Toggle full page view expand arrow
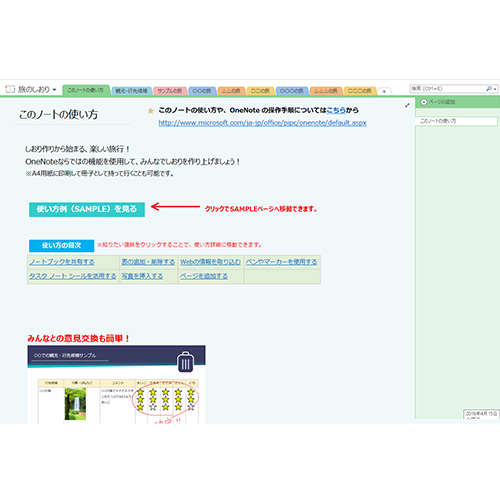 [x=407, y=105]
